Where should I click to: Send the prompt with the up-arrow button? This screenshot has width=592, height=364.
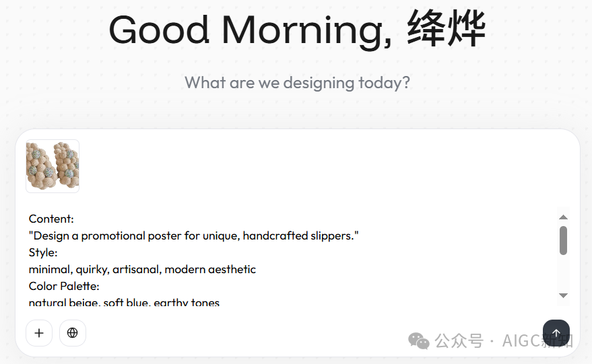pos(556,333)
